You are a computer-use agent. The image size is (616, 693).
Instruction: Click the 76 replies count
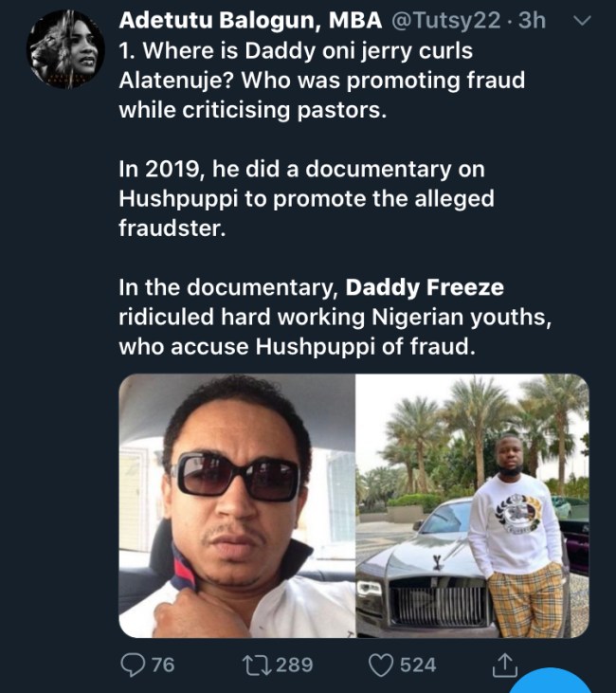(x=163, y=664)
